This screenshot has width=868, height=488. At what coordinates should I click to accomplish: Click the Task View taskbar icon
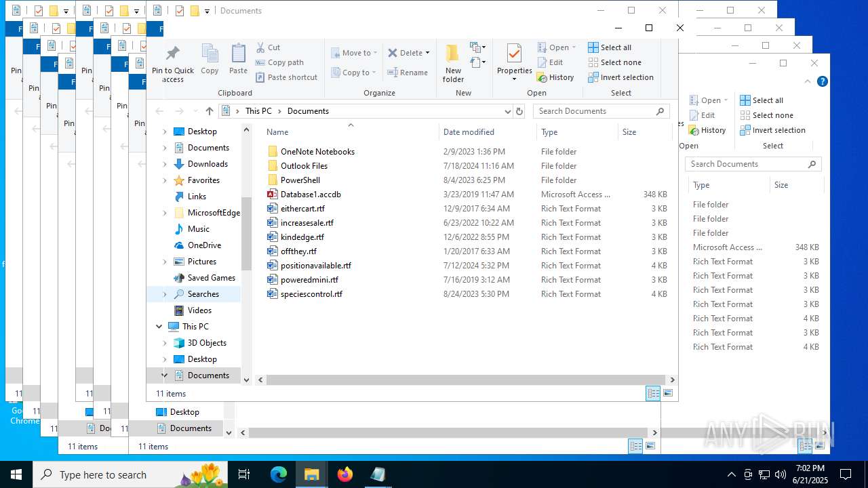coord(244,474)
